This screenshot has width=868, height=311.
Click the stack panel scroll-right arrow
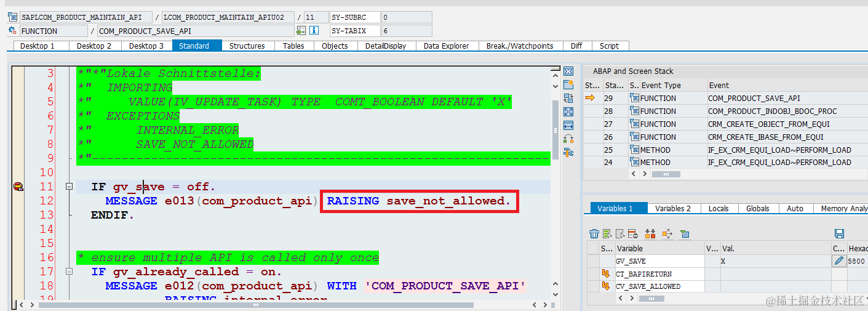click(x=646, y=174)
